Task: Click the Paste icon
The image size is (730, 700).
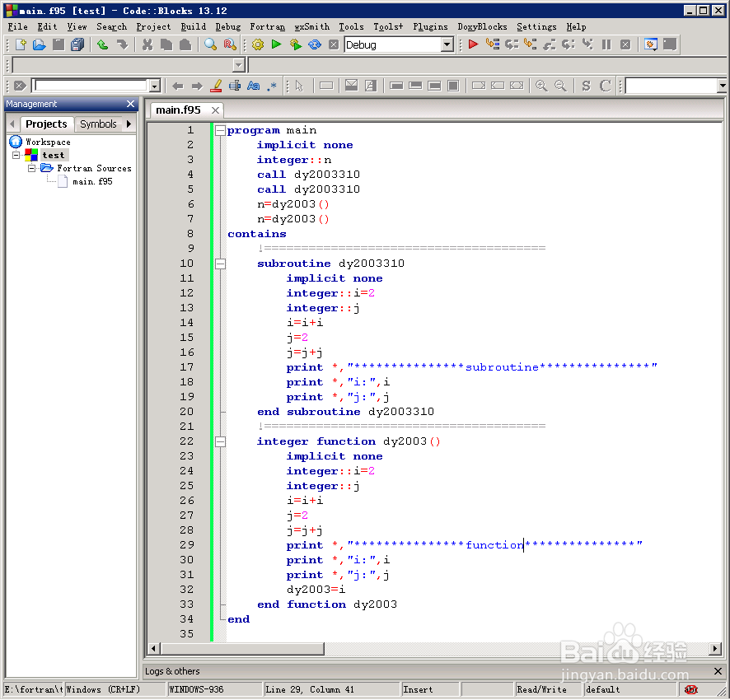Action: pos(185,44)
